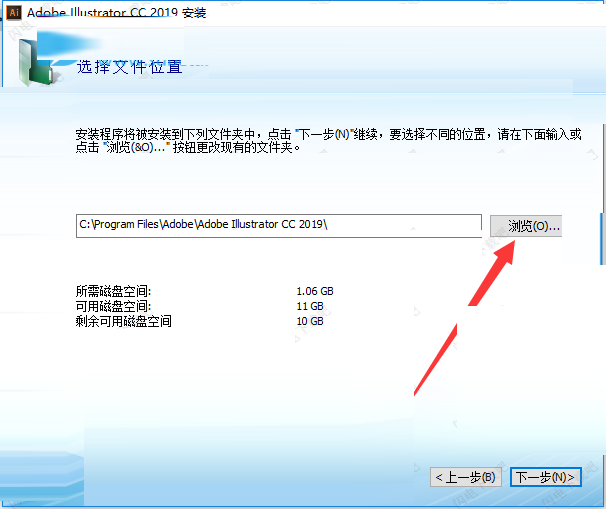The image size is (606, 509).
Task: Select the 可用磁盘空间: label
Action: [113, 306]
